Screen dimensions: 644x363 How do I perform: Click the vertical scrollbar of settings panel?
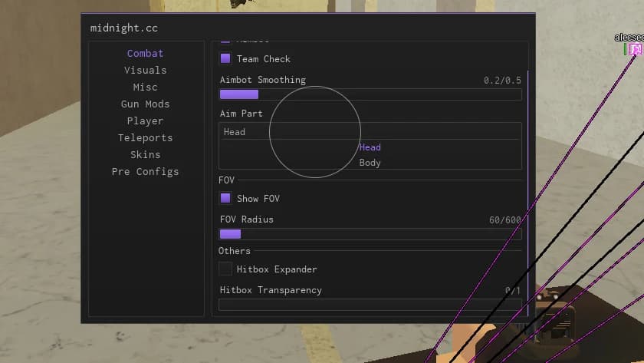pyautogui.click(x=527, y=193)
